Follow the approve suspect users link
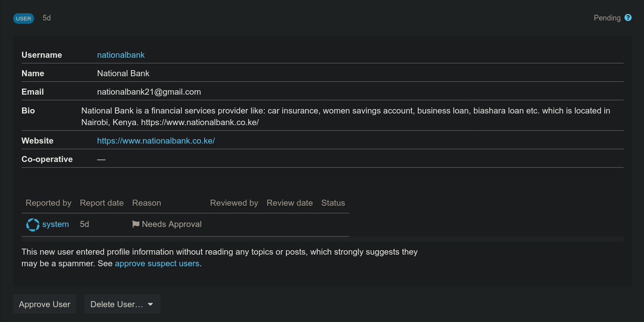The height and width of the screenshot is (322, 644). pos(157,263)
